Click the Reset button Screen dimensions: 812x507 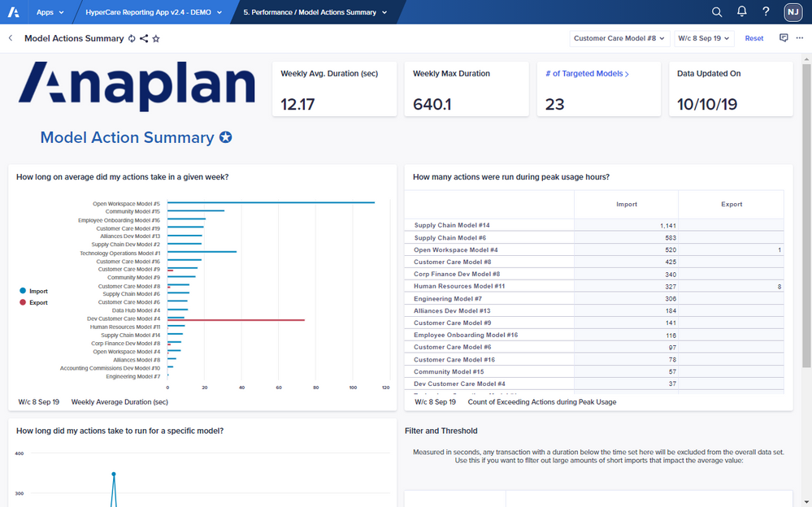pyautogui.click(x=754, y=38)
